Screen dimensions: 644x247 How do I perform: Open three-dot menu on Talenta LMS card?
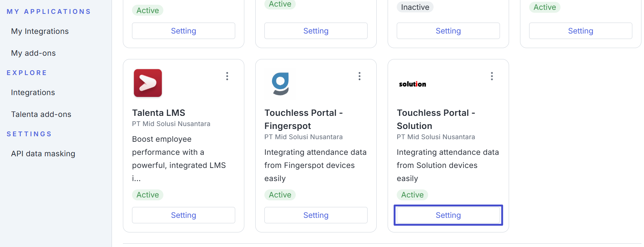(x=227, y=76)
